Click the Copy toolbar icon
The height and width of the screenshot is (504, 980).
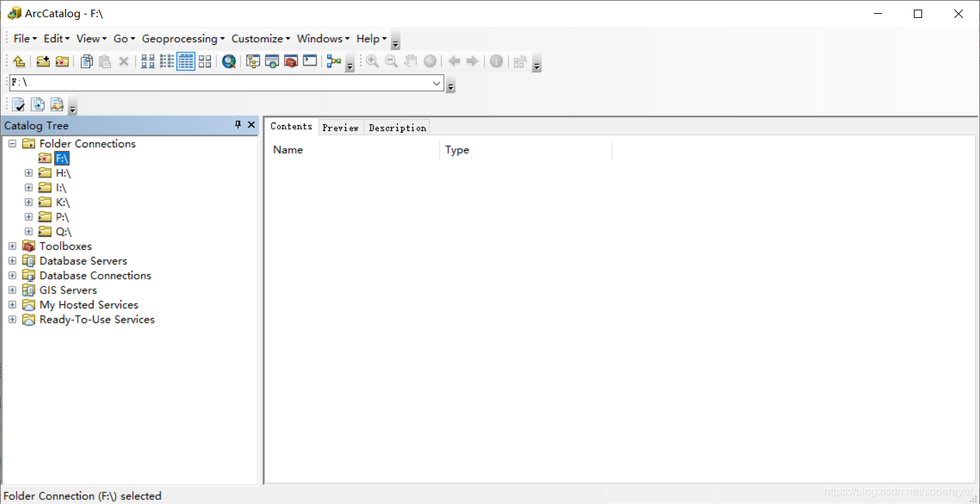coord(86,61)
